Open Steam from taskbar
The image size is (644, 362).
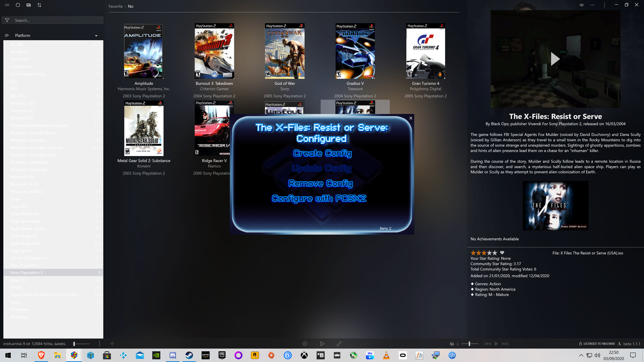coord(189,355)
